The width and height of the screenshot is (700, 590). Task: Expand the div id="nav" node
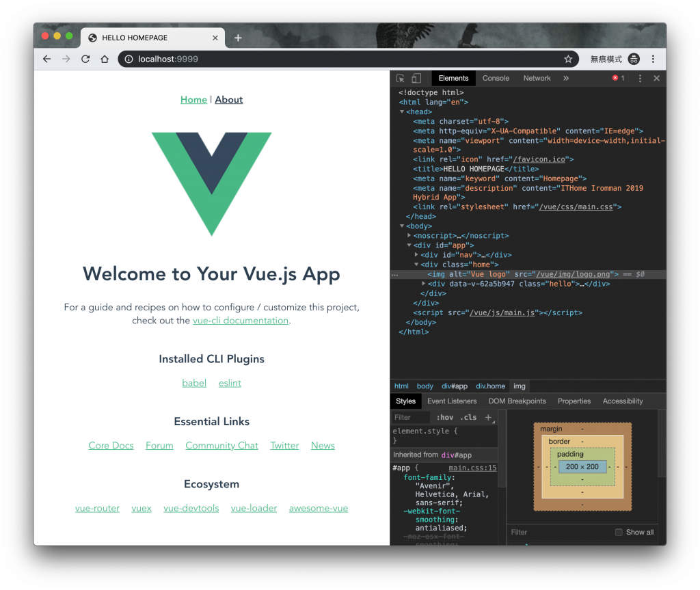(x=416, y=254)
